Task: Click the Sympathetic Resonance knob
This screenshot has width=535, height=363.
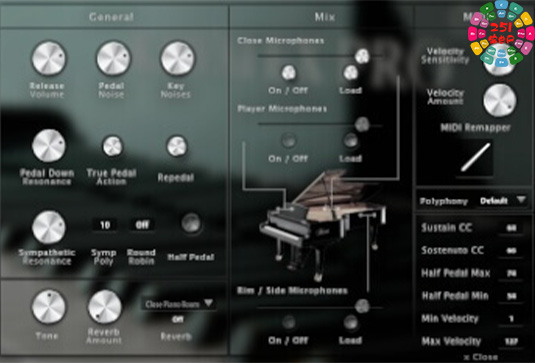Action: 49,227
